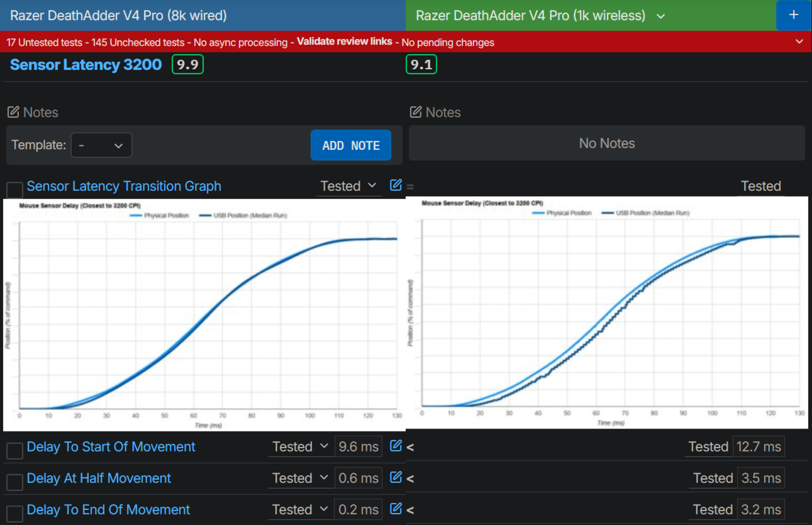This screenshot has width=812, height=525.
Task: Click the left Notes pencil icon
Action: pyautogui.click(x=13, y=112)
